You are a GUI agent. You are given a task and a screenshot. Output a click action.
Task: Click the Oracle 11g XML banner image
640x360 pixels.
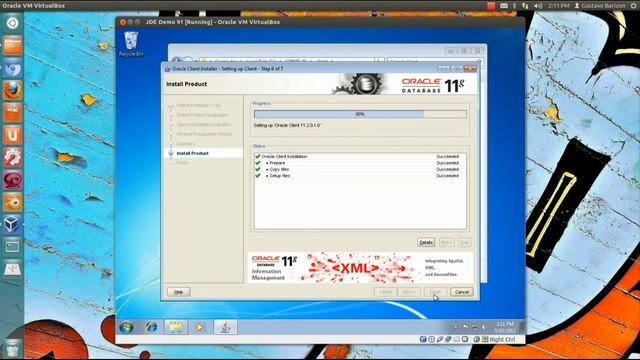pos(360,268)
